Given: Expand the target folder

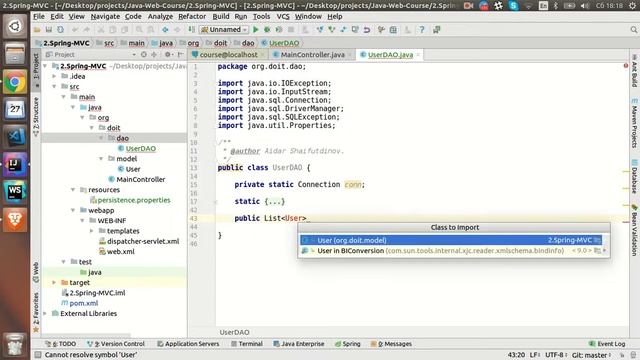Looking at the screenshot, I should click(54, 282).
